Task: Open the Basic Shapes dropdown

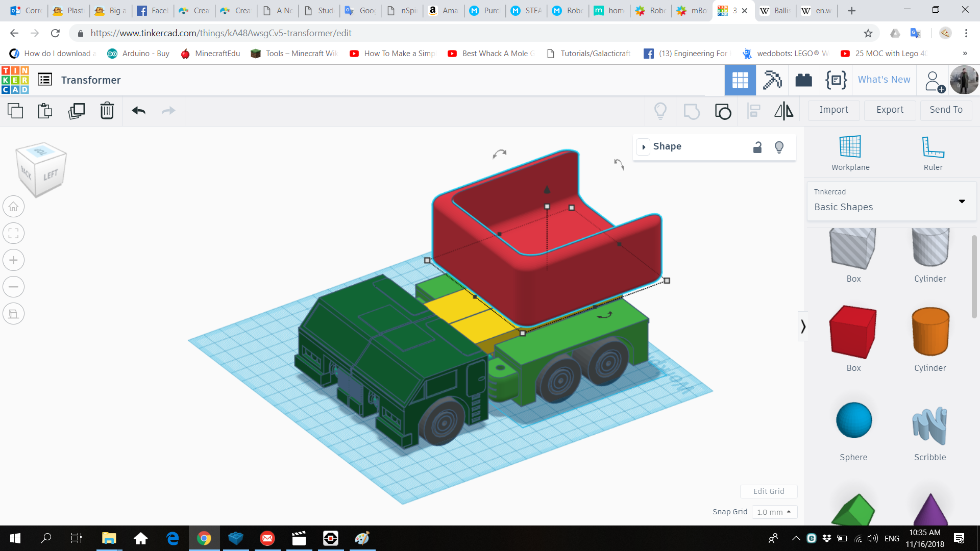Action: pos(963,201)
